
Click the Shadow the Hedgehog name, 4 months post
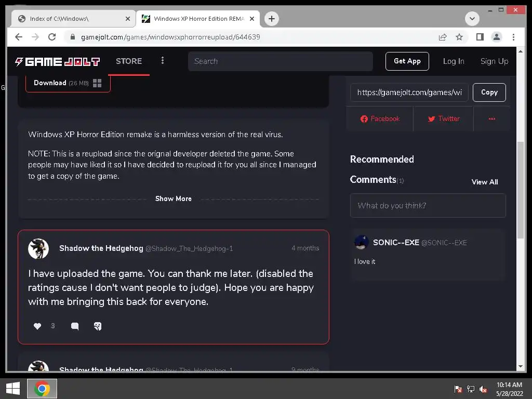(101, 248)
